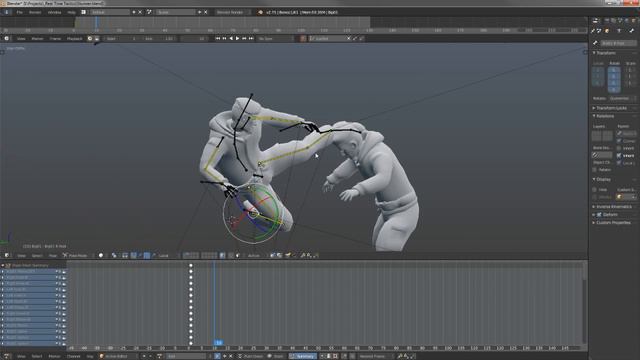
Task: Open the Key menu in dope sheet
Action: coord(89,356)
